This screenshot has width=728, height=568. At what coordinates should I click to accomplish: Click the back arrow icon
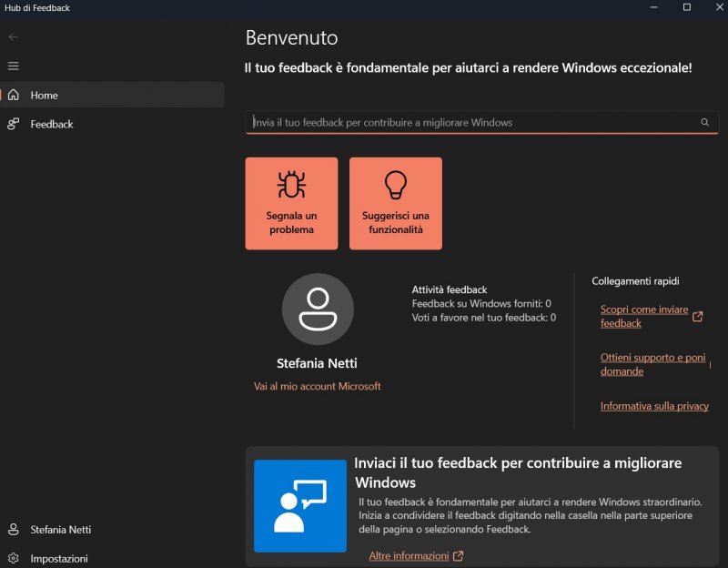pyautogui.click(x=13, y=37)
